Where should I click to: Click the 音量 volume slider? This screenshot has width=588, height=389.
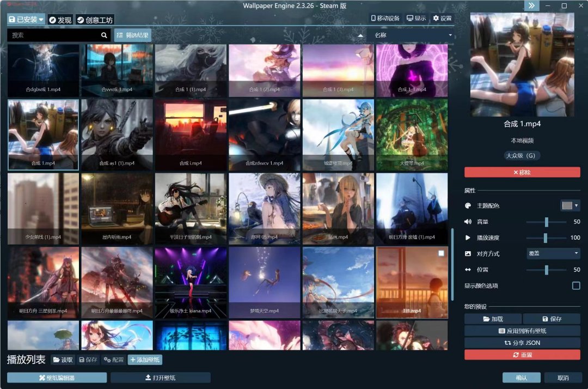pyautogui.click(x=547, y=222)
